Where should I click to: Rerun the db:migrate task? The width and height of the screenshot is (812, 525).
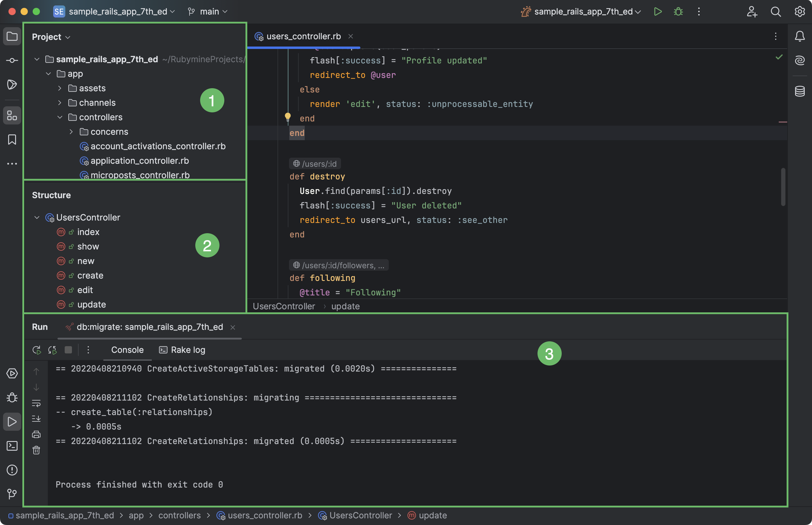tap(37, 350)
